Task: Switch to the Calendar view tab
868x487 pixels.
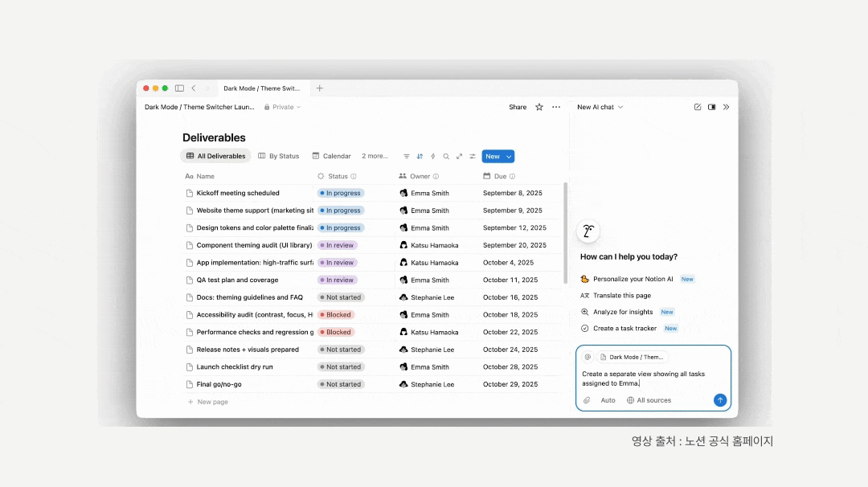Action: tap(331, 157)
